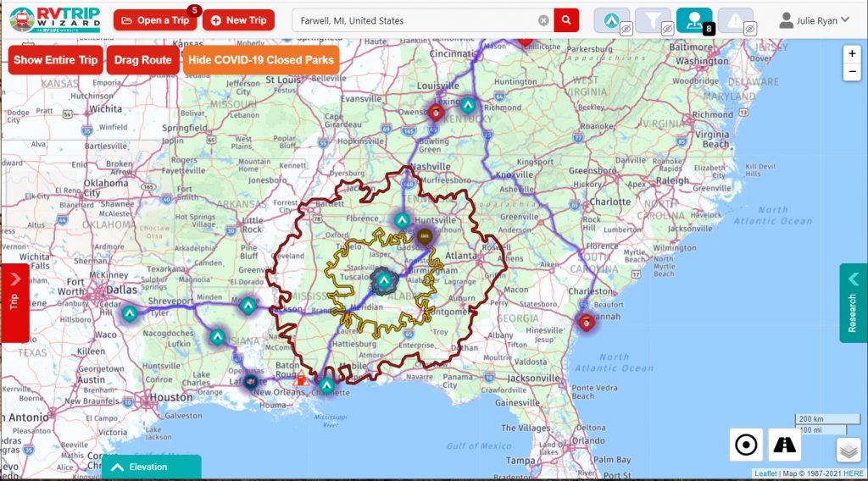Click the hazard warning triangle button
This screenshot has height=481, width=868.
[735, 21]
